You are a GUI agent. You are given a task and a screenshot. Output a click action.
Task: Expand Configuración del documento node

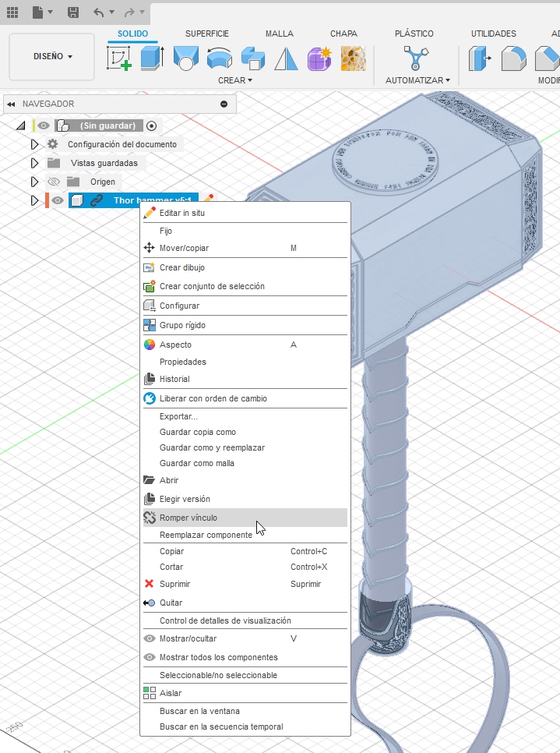34,144
